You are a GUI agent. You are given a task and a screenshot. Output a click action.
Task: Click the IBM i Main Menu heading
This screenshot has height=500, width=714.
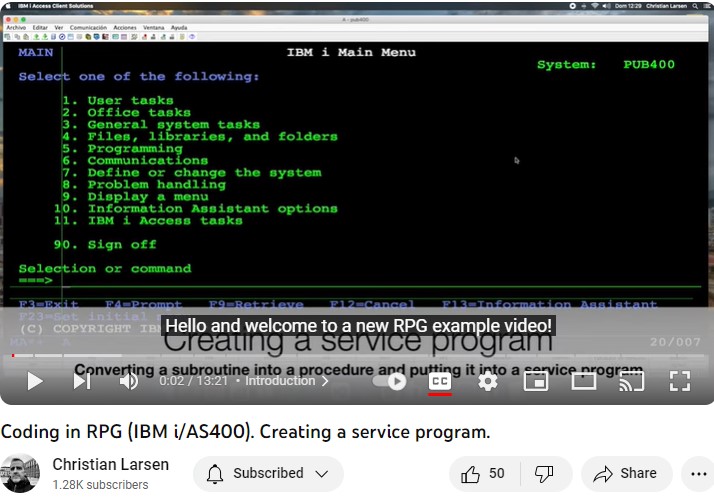pos(351,52)
